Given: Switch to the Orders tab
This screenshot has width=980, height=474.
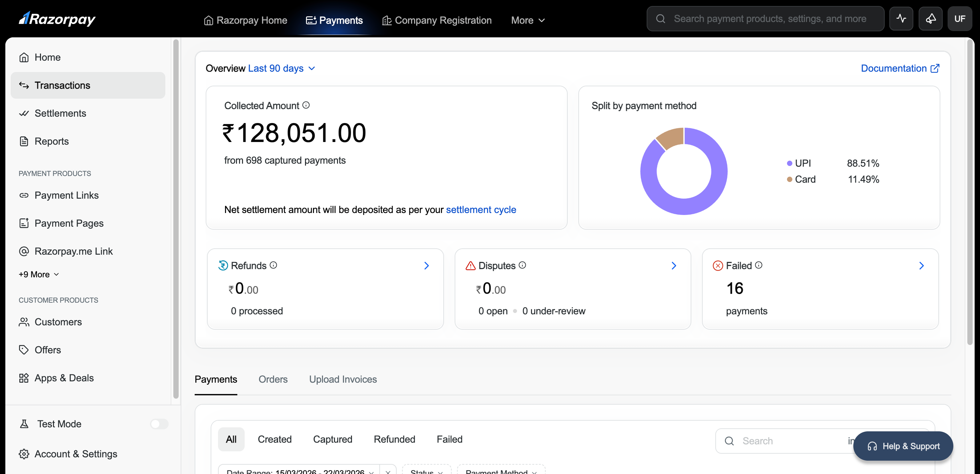Looking at the screenshot, I should coord(273,379).
